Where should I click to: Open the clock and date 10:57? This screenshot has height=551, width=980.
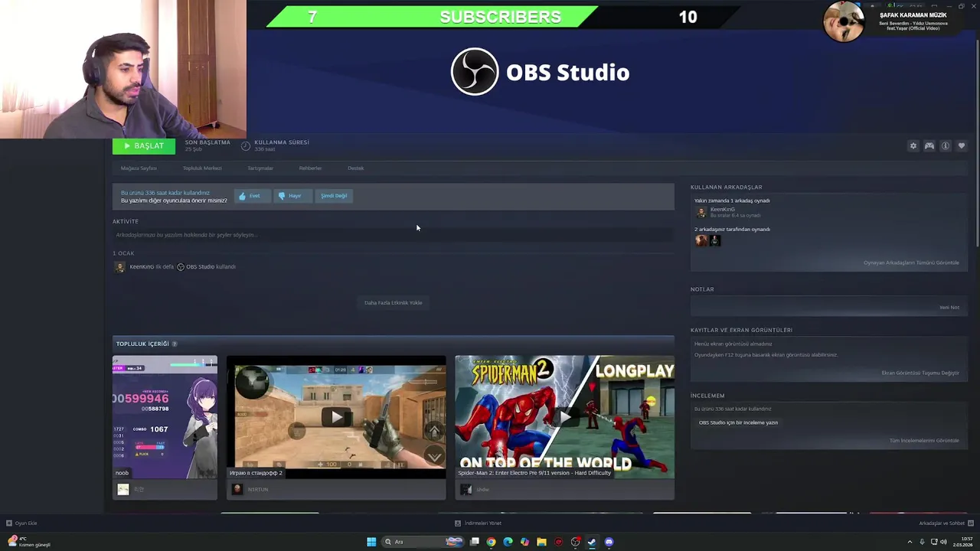[x=963, y=542]
